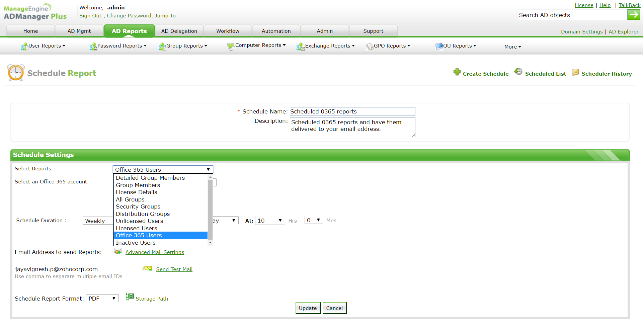Screen dimensions: 644x329
Task: Click the Computer Reports icon
Action: (231, 47)
